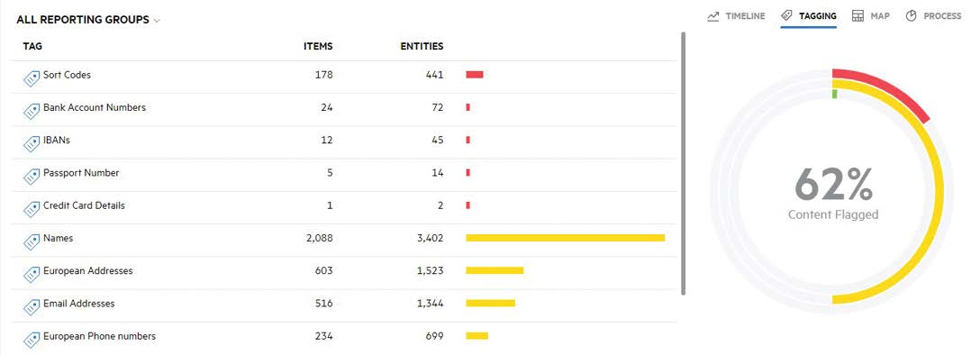Viewport: 980px width, 355px height.
Task: Click the yellow Email Addresses bar
Action: [x=490, y=303]
